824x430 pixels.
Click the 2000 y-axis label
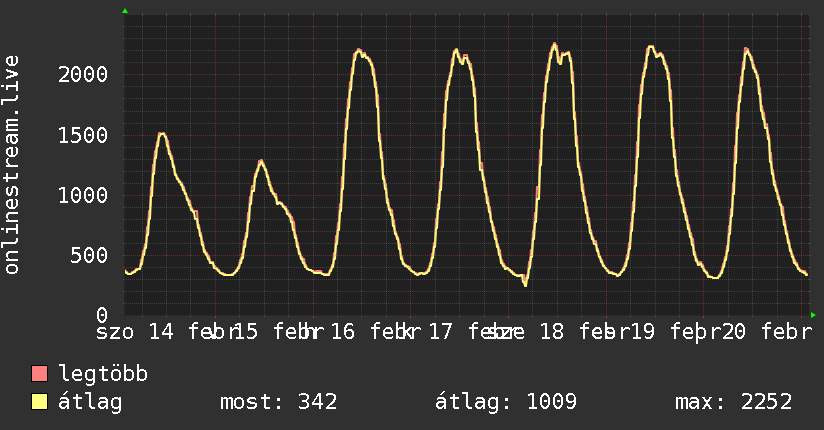[83, 75]
